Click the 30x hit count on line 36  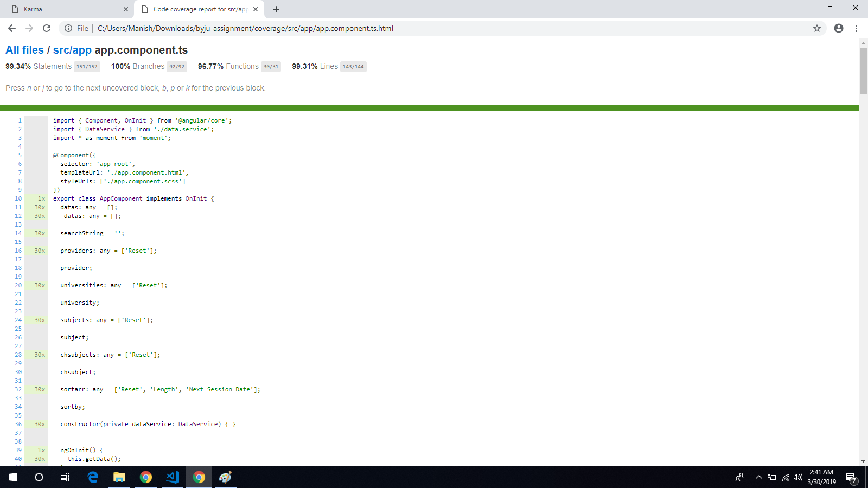(x=40, y=424)
